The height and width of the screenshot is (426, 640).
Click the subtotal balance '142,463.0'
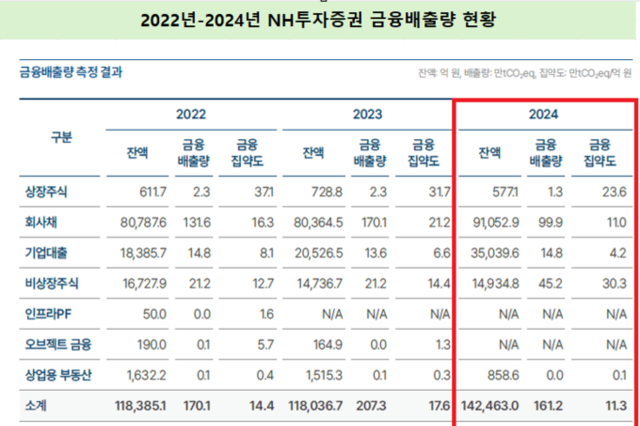(490, 406)
